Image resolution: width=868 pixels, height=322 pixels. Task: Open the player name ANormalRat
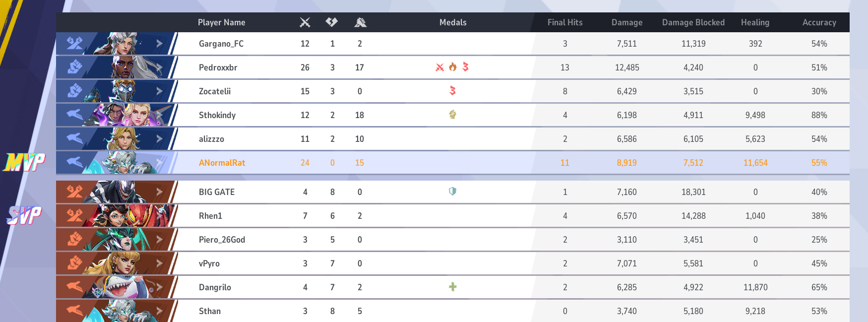pos(222,163)
